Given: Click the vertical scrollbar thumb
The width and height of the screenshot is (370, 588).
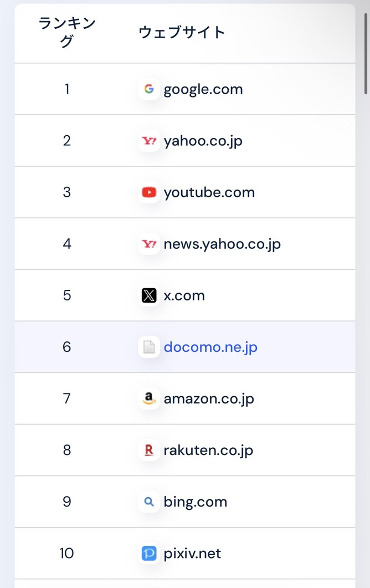Looking at the screenshot, I should click(x=366, y=54).
